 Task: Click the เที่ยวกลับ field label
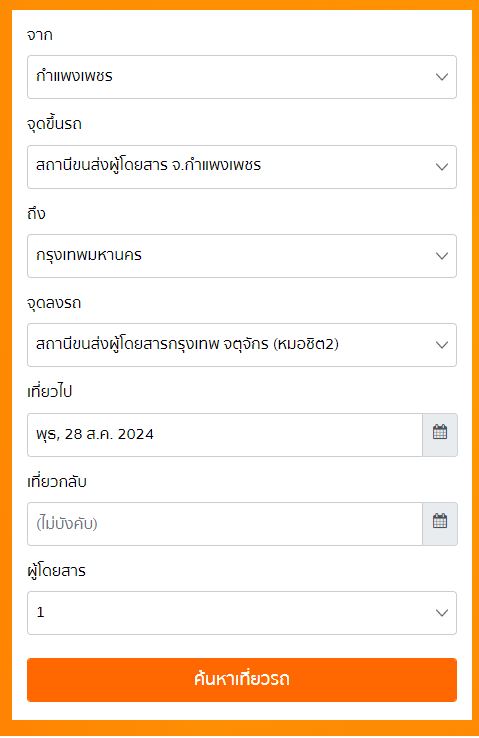coord(57,481)
